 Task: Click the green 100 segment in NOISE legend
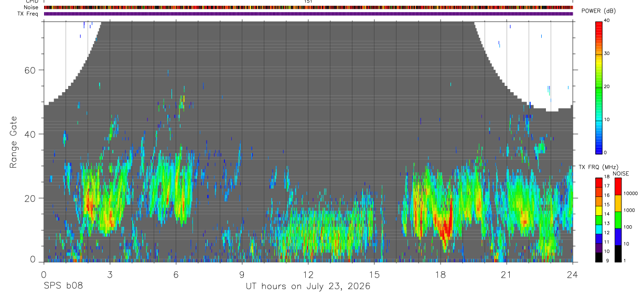click(x=619, y=219)
